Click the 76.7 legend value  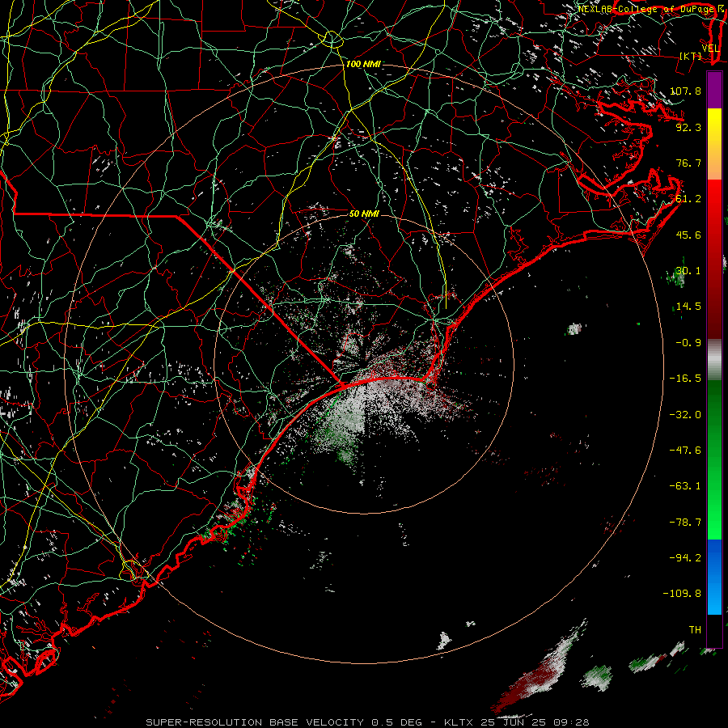pos(688,163)
